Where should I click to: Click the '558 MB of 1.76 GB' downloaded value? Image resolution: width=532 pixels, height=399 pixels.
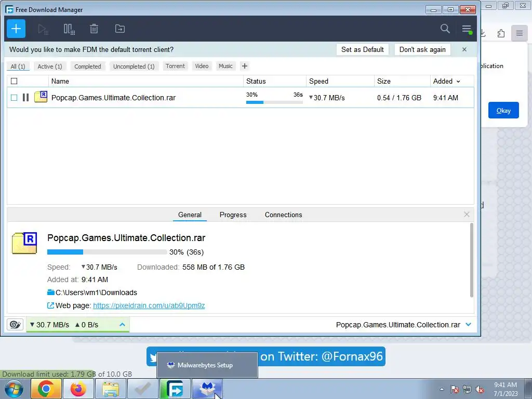[214, 267]
